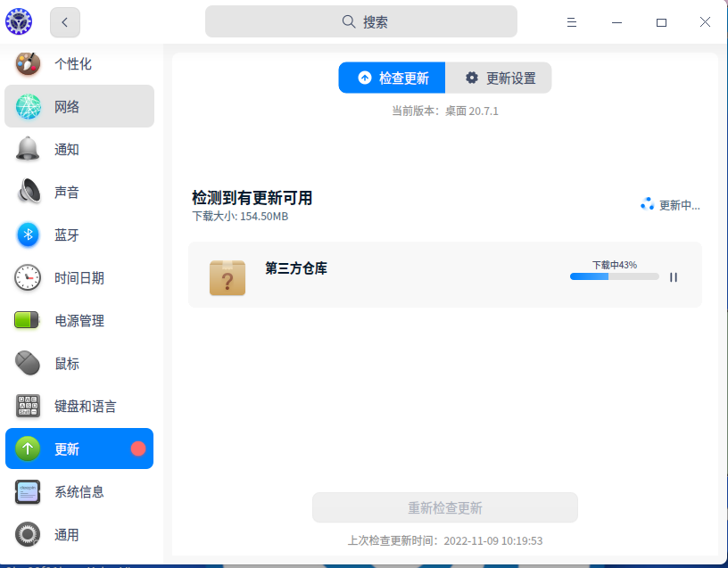This screenshot has width=728, height=568.
Task: Open 键盘和语言 keyboard settings
Action: point(28,406)
